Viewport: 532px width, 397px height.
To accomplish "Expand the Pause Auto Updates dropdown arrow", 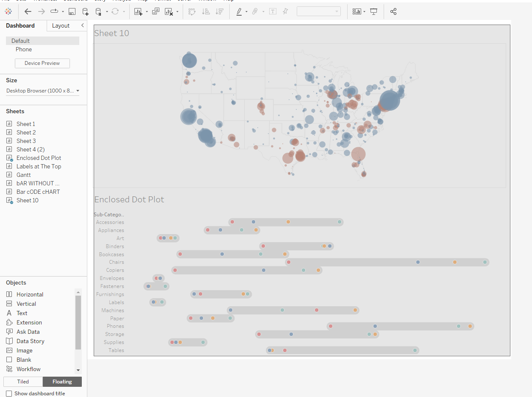I will coord(107,11).
